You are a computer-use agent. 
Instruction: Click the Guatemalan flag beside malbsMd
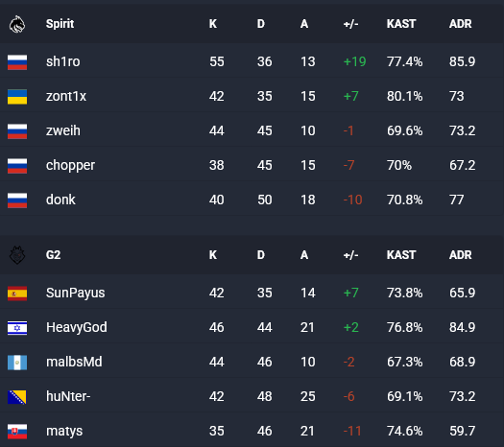tap(17, 363)
